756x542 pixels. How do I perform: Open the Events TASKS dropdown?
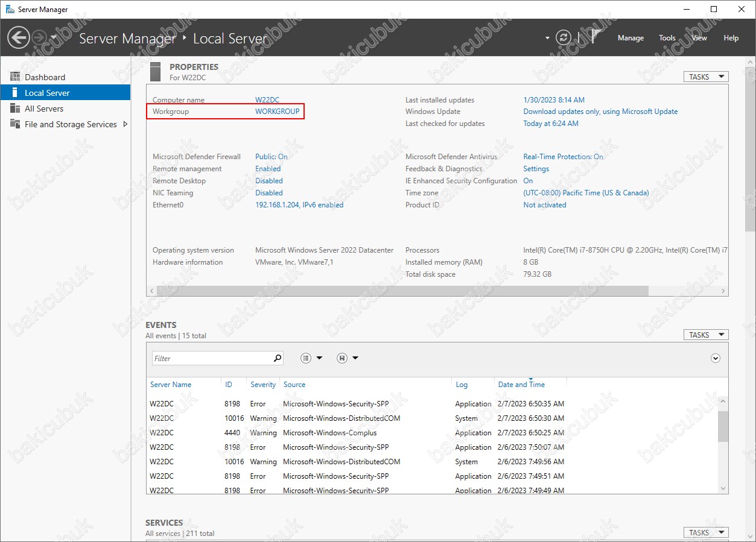tap(706, 335)
